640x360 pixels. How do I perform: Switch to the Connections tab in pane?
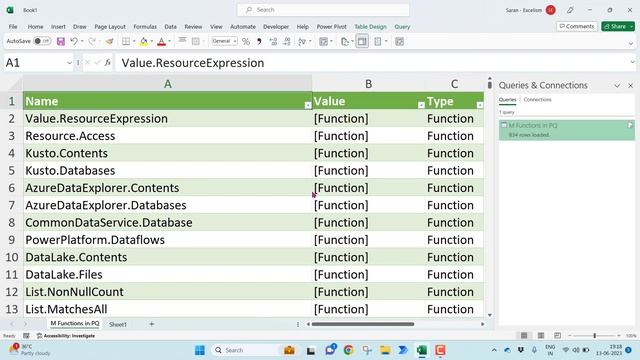coord(538,100)
